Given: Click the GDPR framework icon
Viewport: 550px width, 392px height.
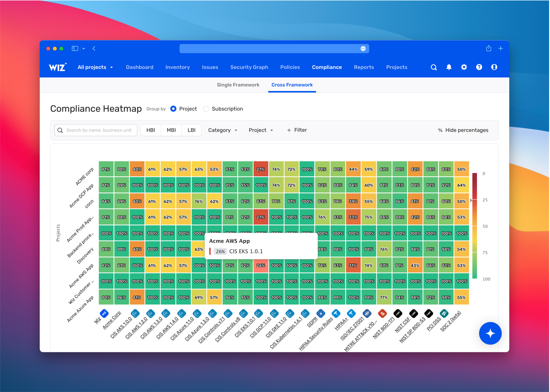Looking at the screenshot, I should pyautogui.click(x=321, y=314).
